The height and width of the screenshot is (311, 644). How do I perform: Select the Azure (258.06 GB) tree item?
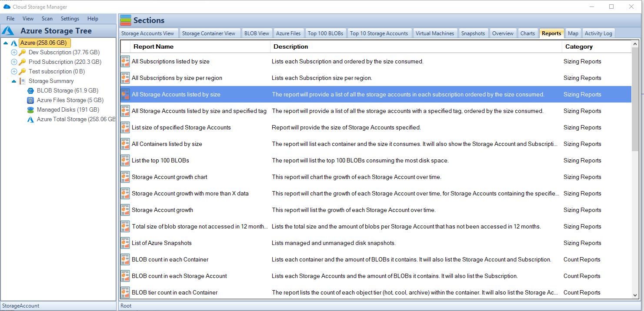[x=45, y=43]
